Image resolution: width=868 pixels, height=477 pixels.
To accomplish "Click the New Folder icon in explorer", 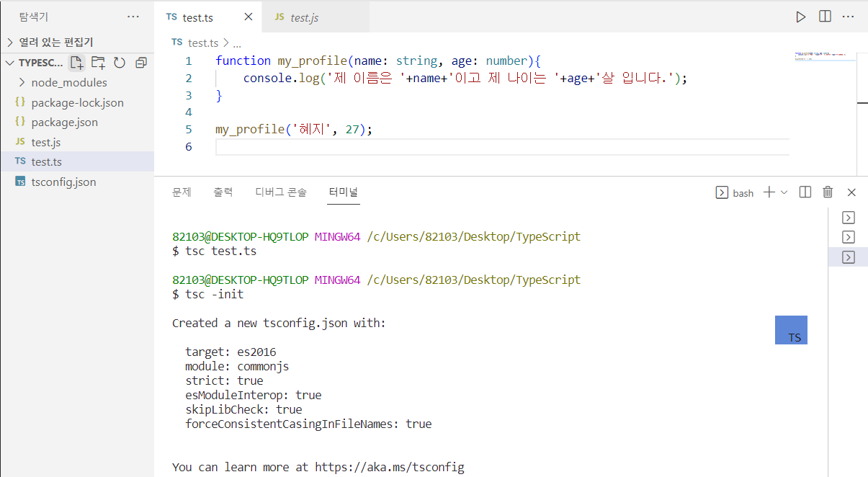I will tap(98, 63).
